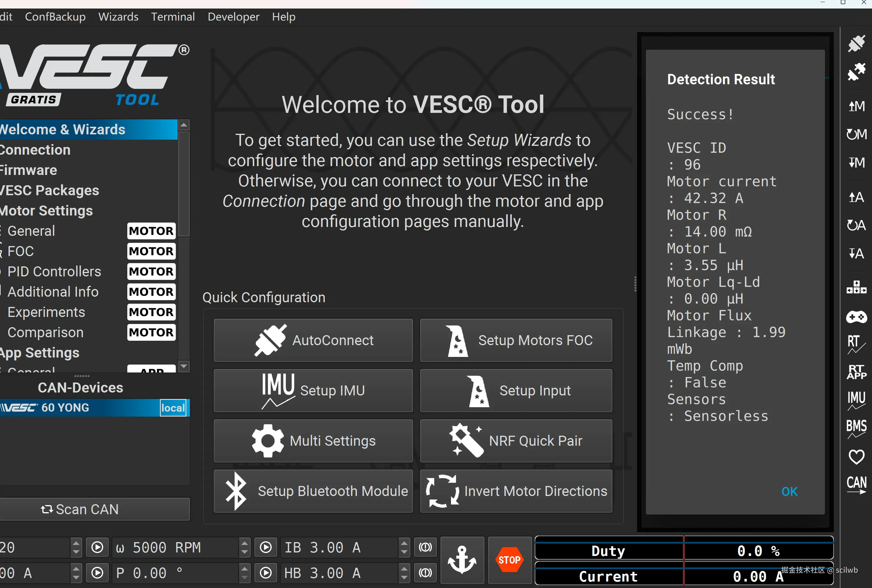Click the read motor configuration icon
The height and width of the screenshot is (588, 872).
pyautogui.click(x=856, y=106)
